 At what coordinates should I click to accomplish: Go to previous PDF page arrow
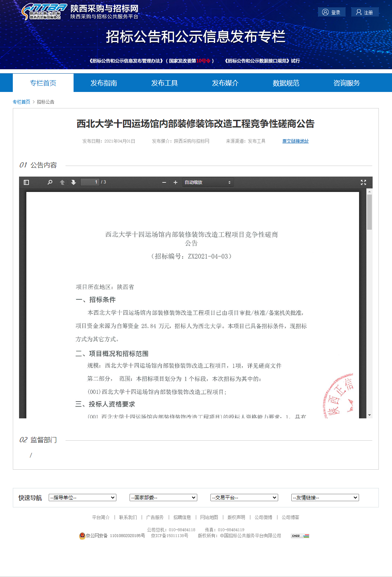pos(62,182)
